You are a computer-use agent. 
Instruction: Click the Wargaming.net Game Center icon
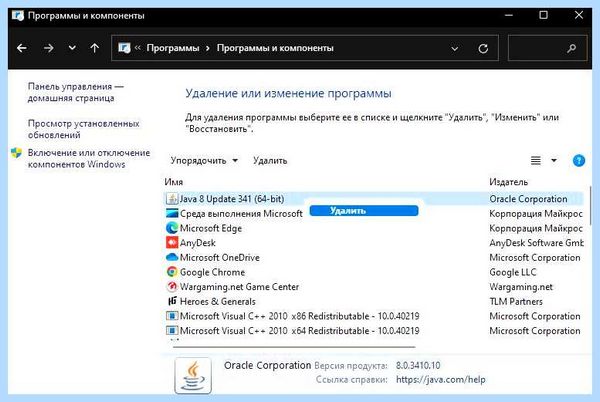point(172,286)
